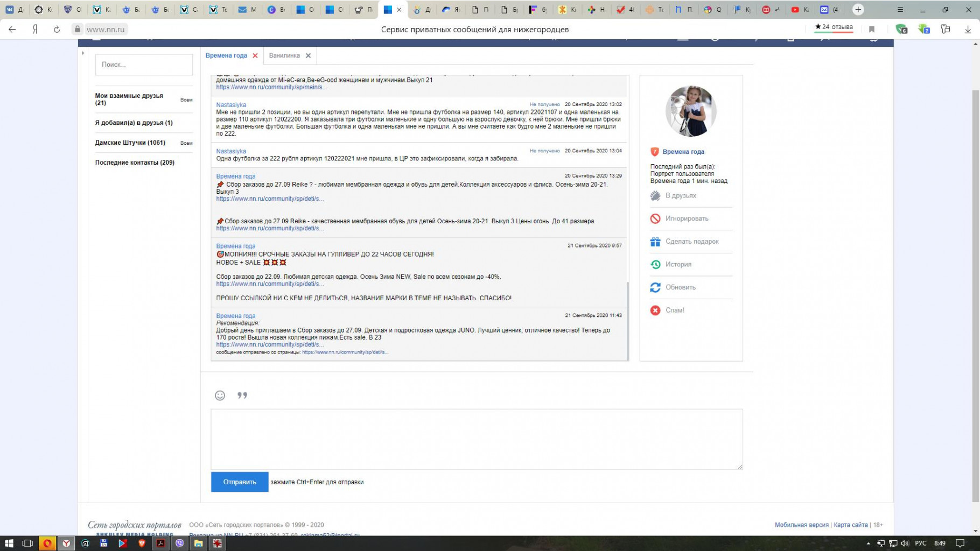Click the gift icon for Сделать подарок

coord(655,242)
